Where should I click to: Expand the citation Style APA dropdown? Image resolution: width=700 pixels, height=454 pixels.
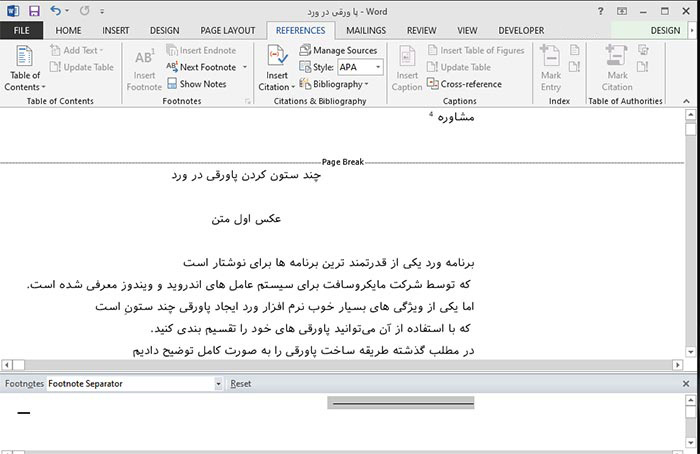pos(377,67)
